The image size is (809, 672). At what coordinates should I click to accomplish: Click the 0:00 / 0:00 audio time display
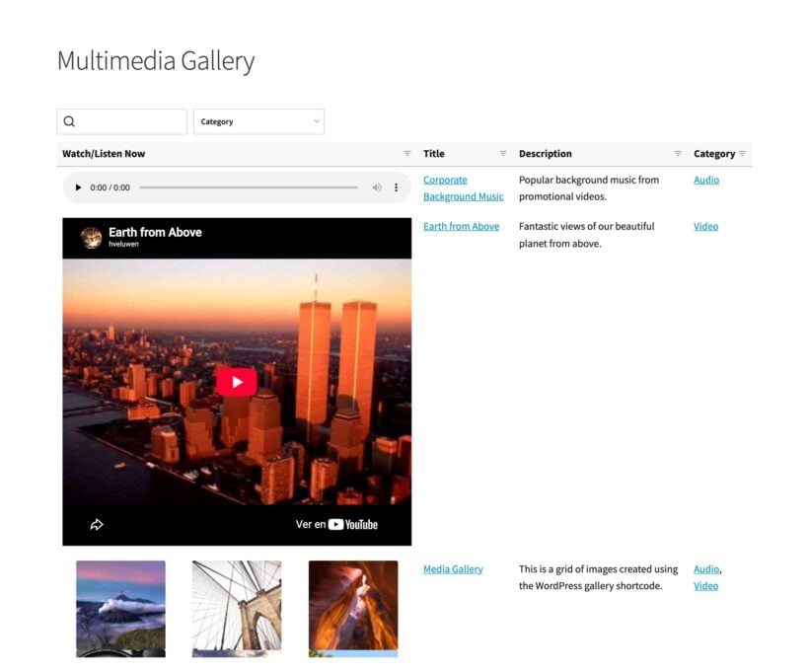click(x=110, y=187)
